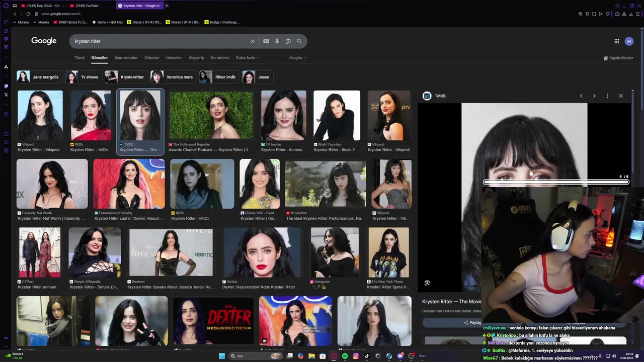
Task: Open a new browser tab
Action: 167,6
